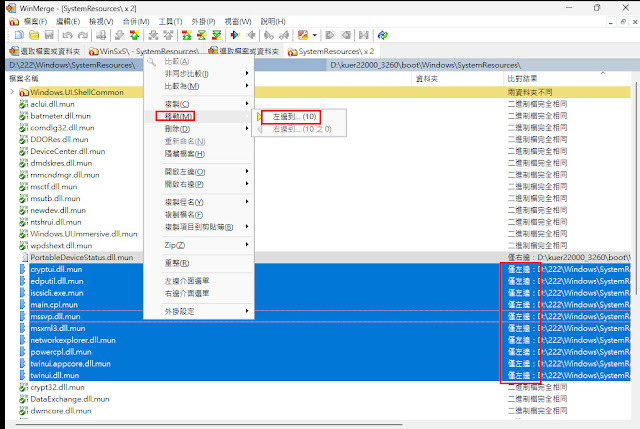Viewport: 640px width, 429px height.
Task: Click the All Right toolbar icon
Action: click(330, 36)
